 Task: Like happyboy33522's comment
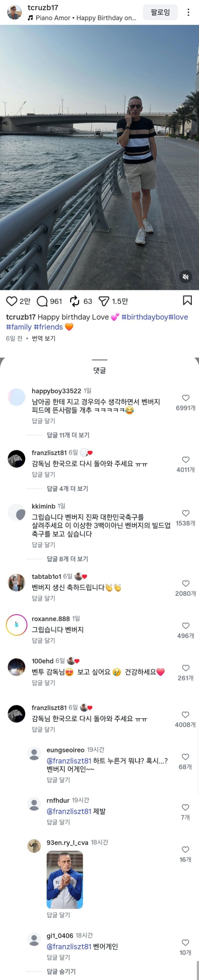tap(186, 398)
